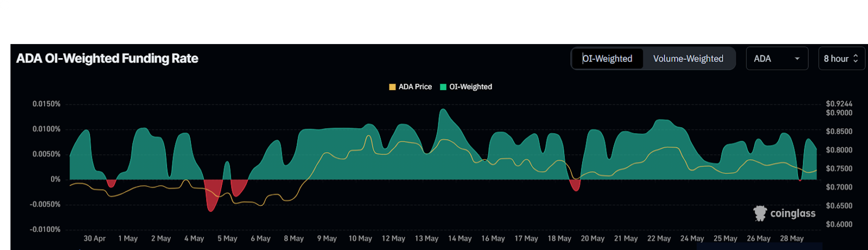The height and width of the screenshot is (250, 868).
Task: Click the 28 May date label
Action: click(x=792, y=239)
